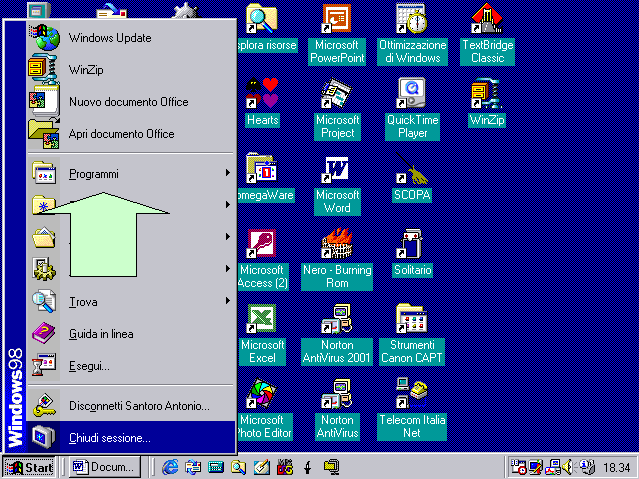Click the notepad with pencil Quick Launch icon
Viewport: 639px width, 479px height.
(262, 467)
